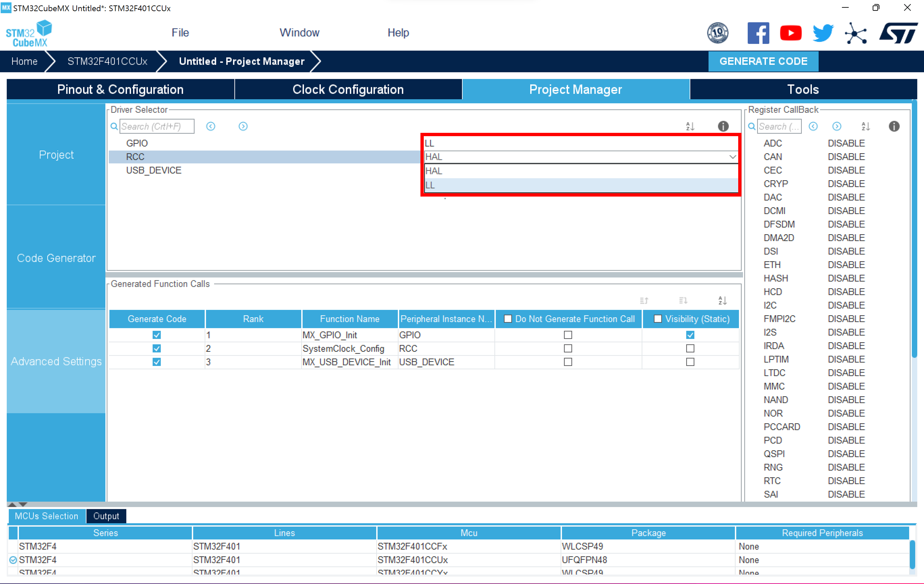924x584 pixels.
Task: Open the YouTube icon link
Action: (790, 33)
